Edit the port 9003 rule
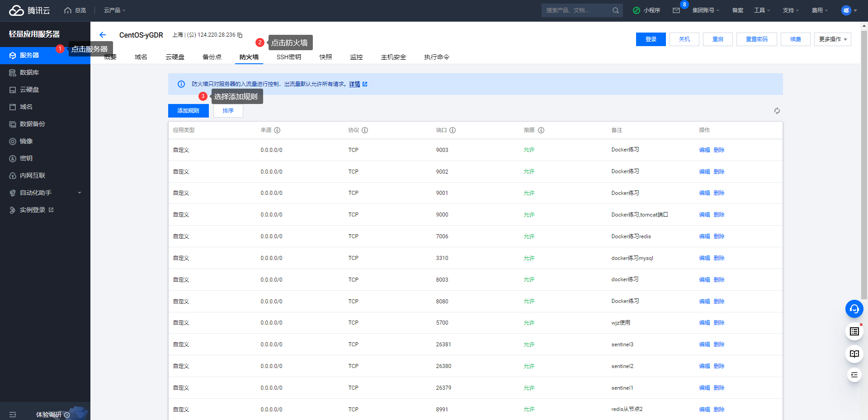868x420 pixels. 704,150
